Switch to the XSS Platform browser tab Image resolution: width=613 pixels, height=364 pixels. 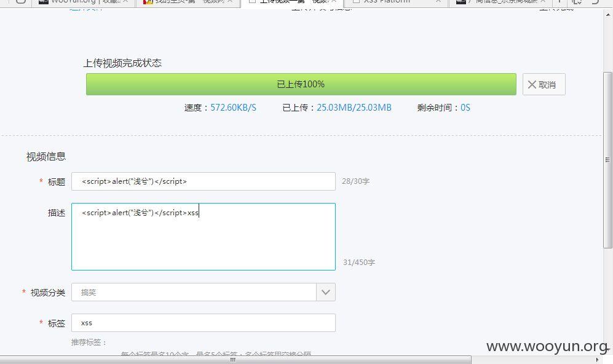[395, 2]
